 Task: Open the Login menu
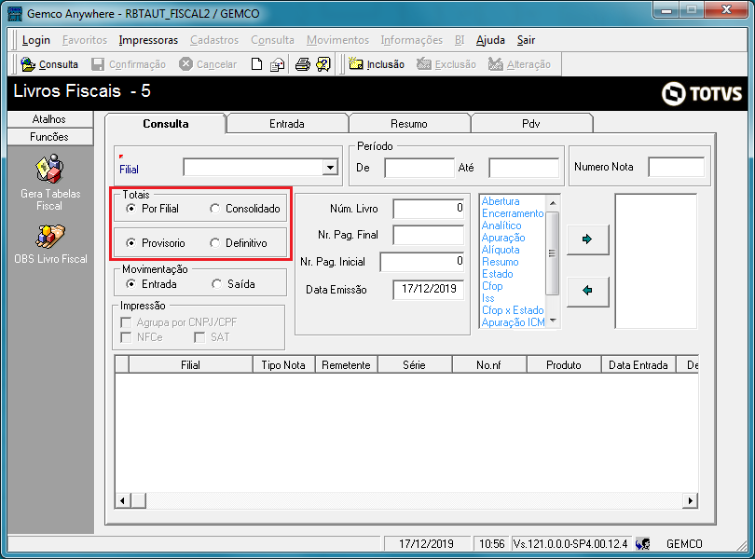point(36,40)
